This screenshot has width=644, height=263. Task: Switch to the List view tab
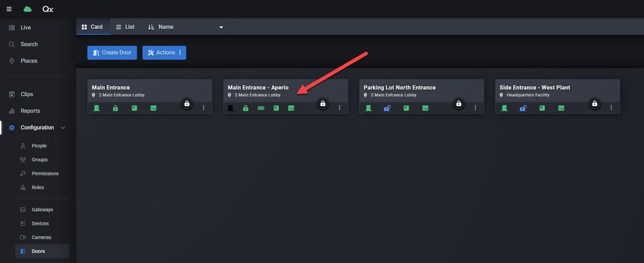125,27
